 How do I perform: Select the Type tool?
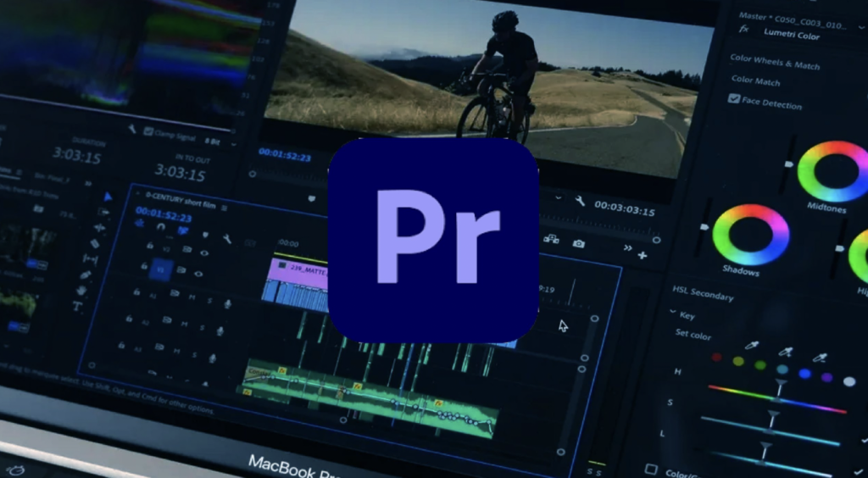coord(77,306)
